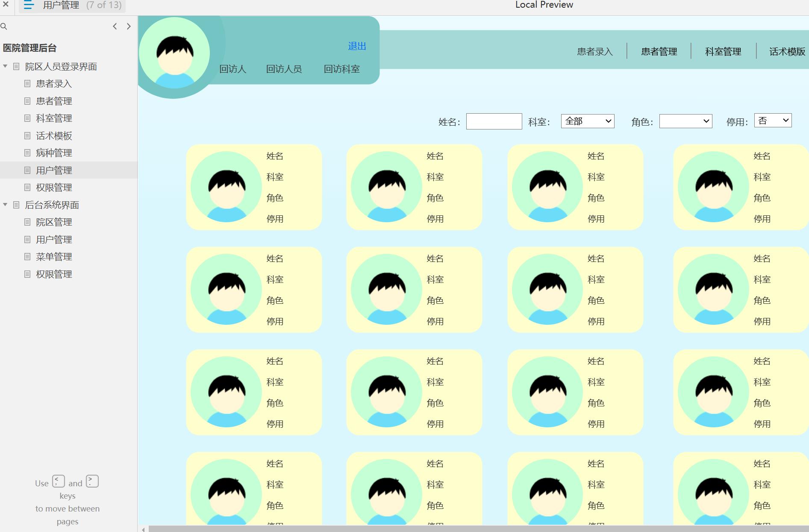Open 患者管理 page in sidebar tree
The height and width of the screenshot is (532, 809).
(54, 101)
